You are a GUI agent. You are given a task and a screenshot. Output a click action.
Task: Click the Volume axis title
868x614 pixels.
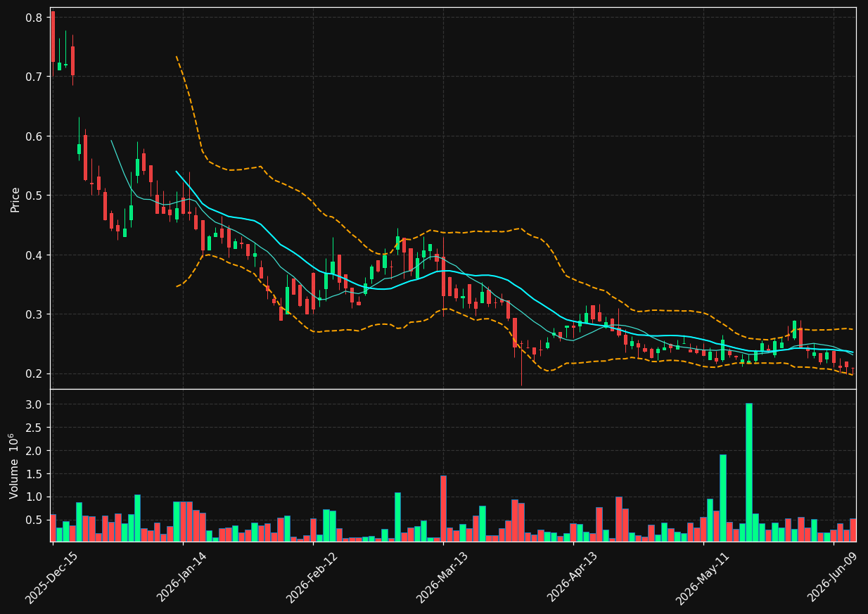tap(14, 466)
